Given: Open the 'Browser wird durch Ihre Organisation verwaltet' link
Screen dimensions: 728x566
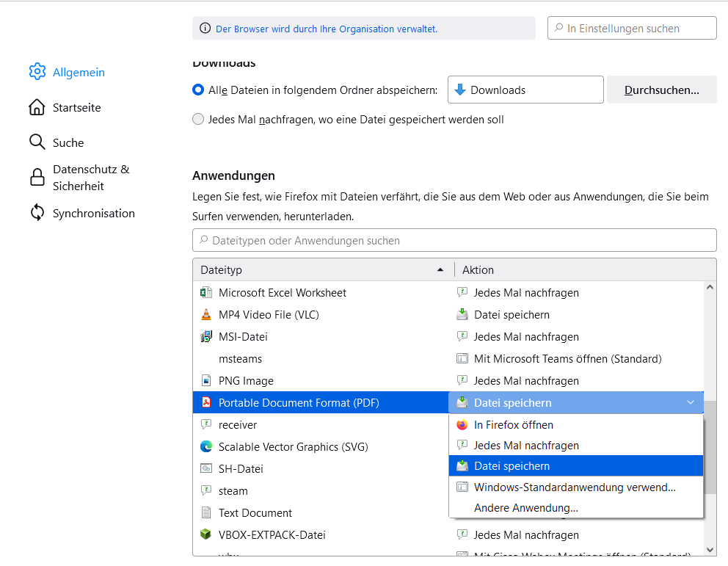Looking at the screenshot, I should tap(326, 29).
